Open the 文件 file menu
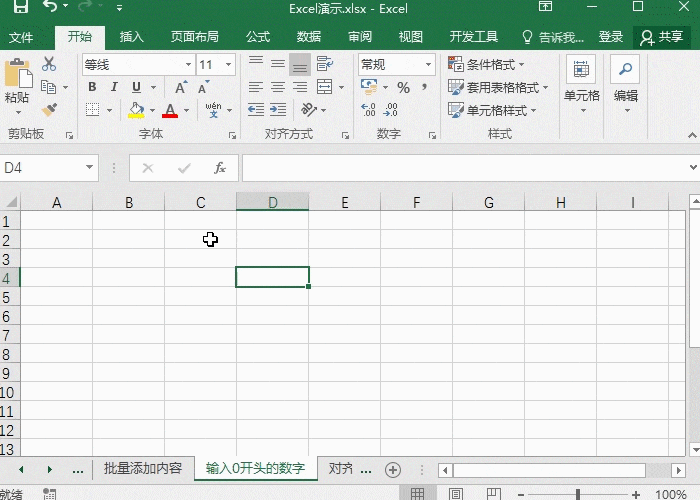 (x=21, y=37)
